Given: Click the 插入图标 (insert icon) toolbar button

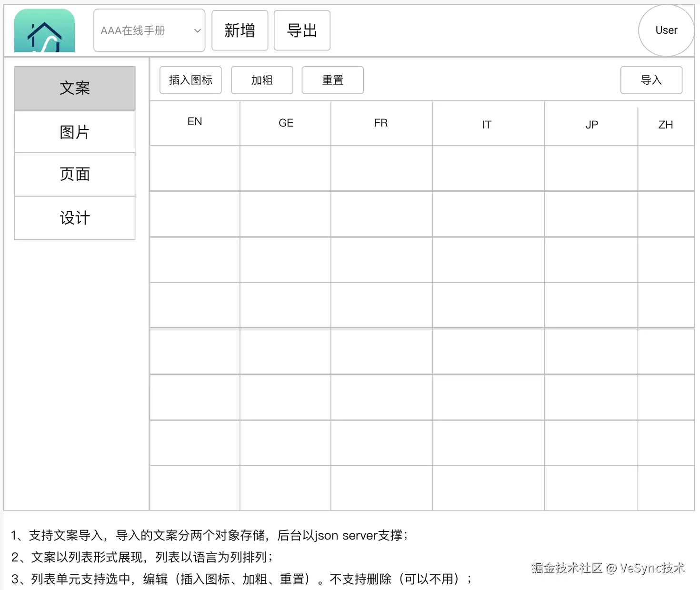Looking at the screenshot, I should pos(190,80).
